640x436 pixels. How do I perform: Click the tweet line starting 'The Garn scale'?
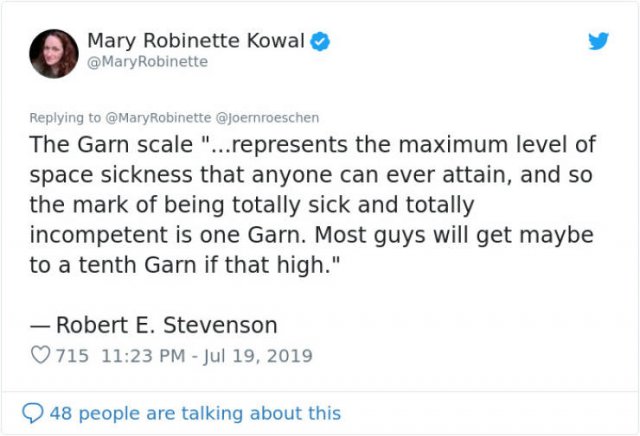point(313,145)
